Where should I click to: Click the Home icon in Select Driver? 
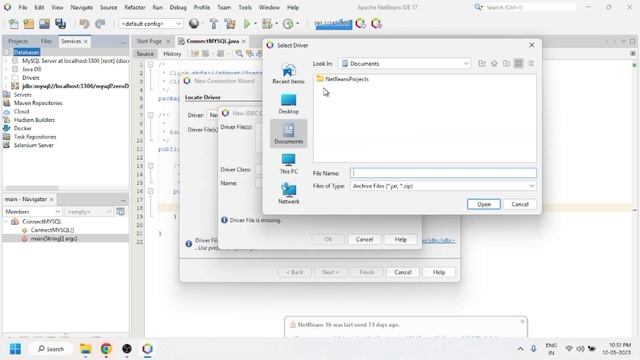(x=494, y=64)
